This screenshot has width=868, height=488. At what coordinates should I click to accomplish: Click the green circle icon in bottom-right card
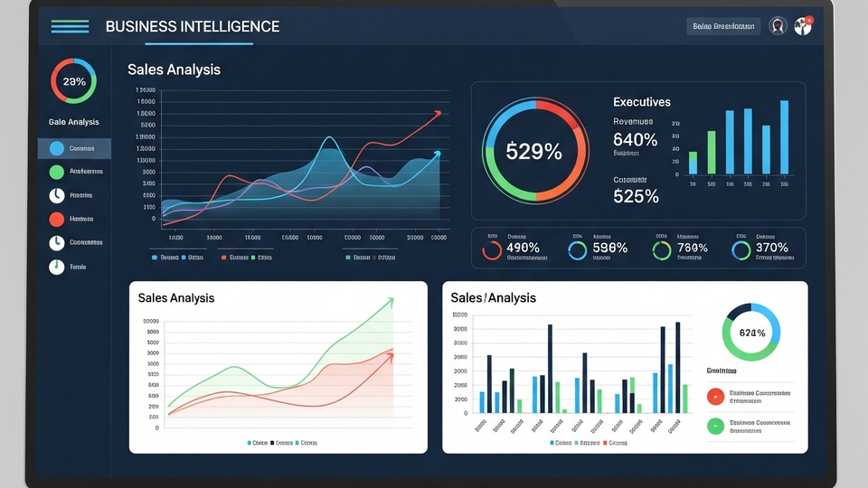pyautogui.click(x=715, y=426)
